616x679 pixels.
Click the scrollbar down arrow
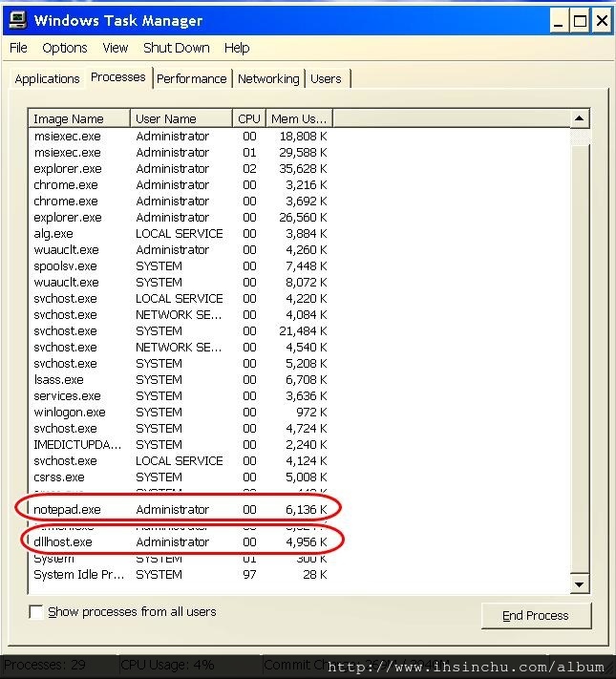580,584
